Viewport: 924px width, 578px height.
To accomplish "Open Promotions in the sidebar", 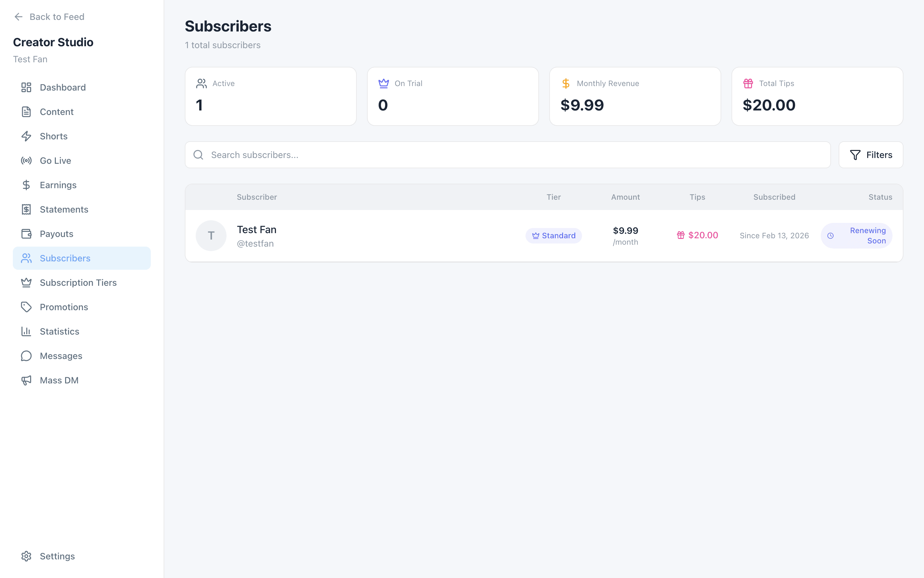I will pos(82,307).
